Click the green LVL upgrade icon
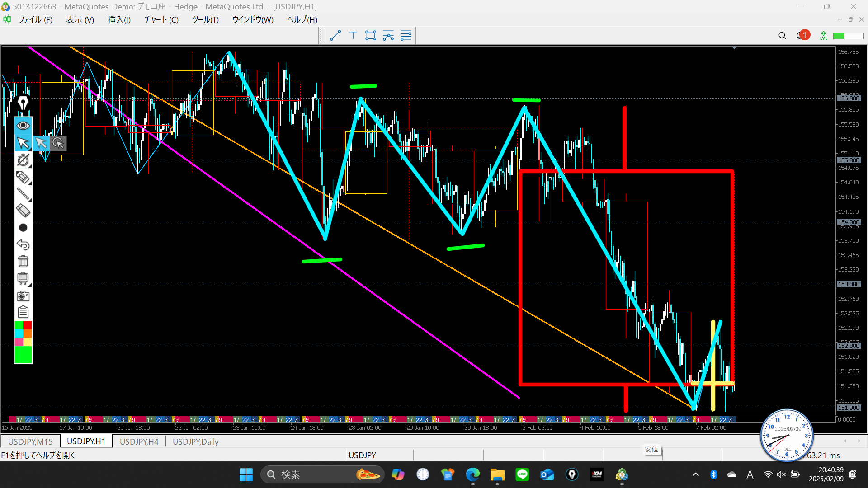 823,36
